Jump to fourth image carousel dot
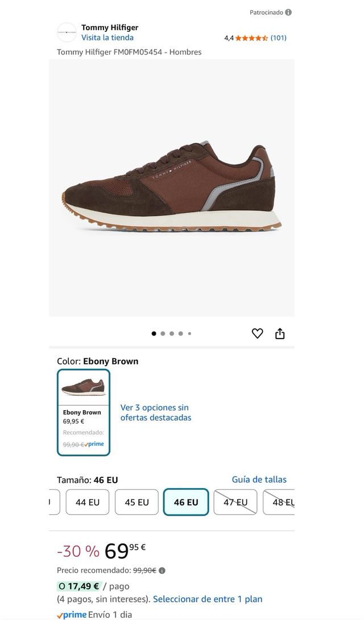 [x=181, y=333]
